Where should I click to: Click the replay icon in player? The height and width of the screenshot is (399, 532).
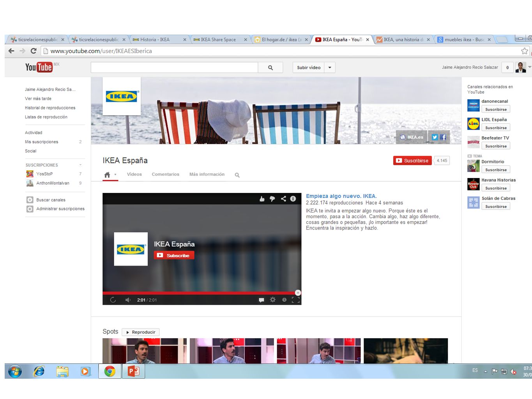coord(113,300)
